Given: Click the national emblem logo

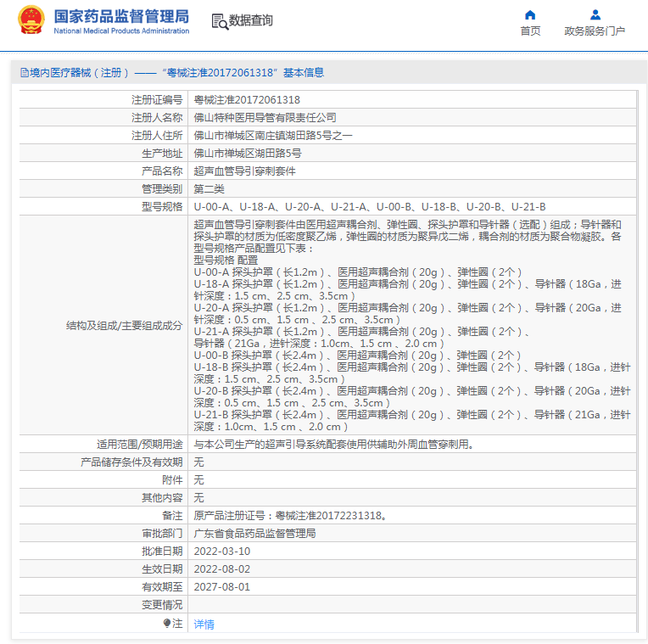Looking at the screenshot, I should 31,20.
